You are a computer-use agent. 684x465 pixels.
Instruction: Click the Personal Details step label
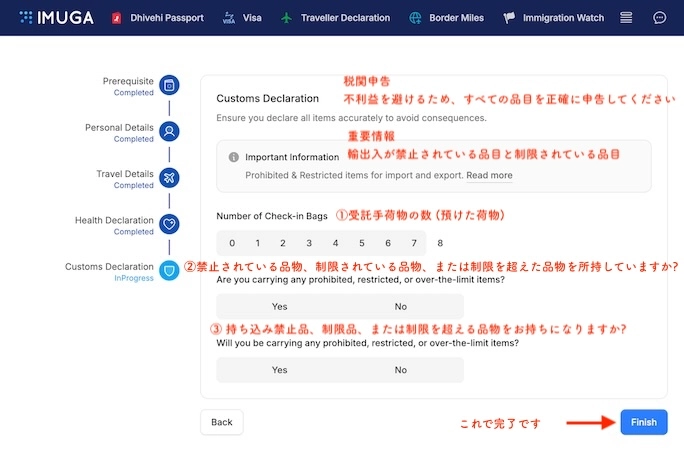tap(120, 127)
